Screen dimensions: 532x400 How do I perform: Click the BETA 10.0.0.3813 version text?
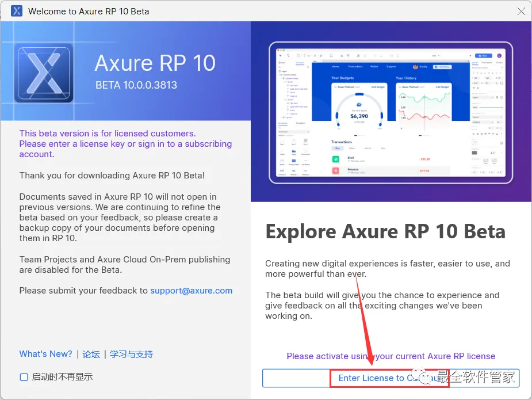click(x=136, y=85)
